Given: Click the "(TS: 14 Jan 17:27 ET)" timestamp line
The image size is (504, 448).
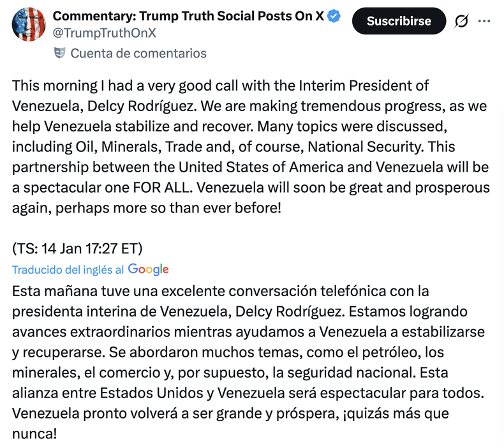Looking at the screenshot, I should (x=77, y=248).
